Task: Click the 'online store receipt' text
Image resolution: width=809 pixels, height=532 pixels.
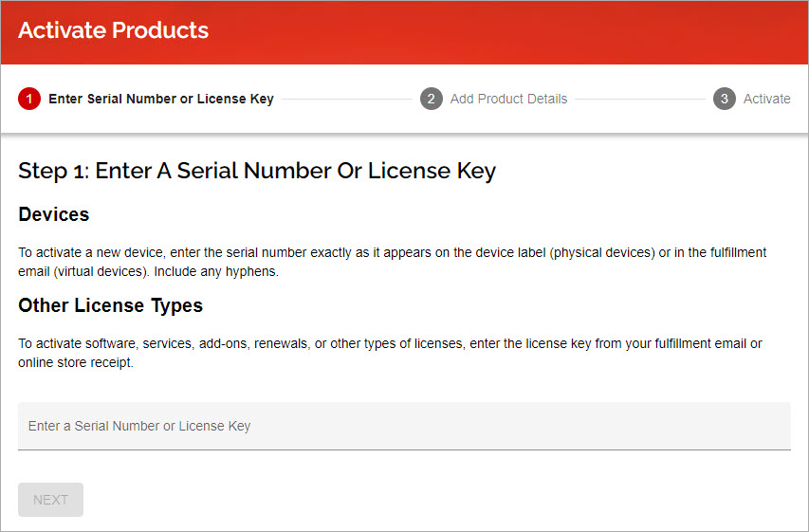Action: (76, 362)
